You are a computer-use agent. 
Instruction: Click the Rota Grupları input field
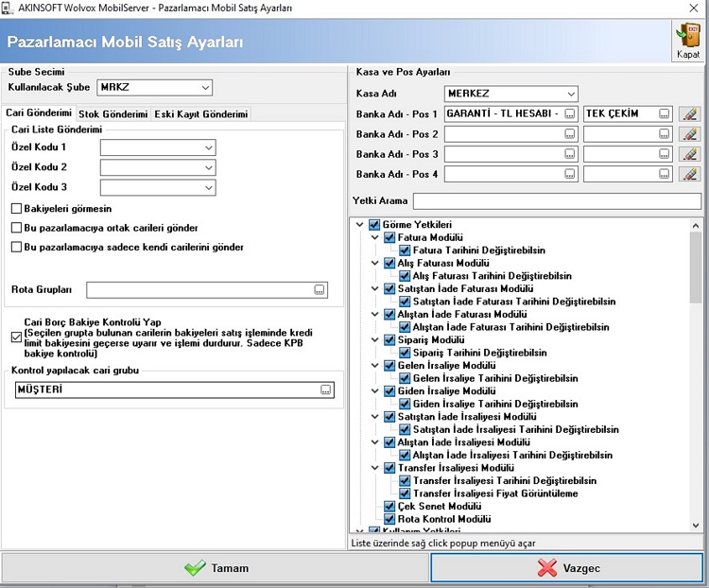[x=207, y=290]
